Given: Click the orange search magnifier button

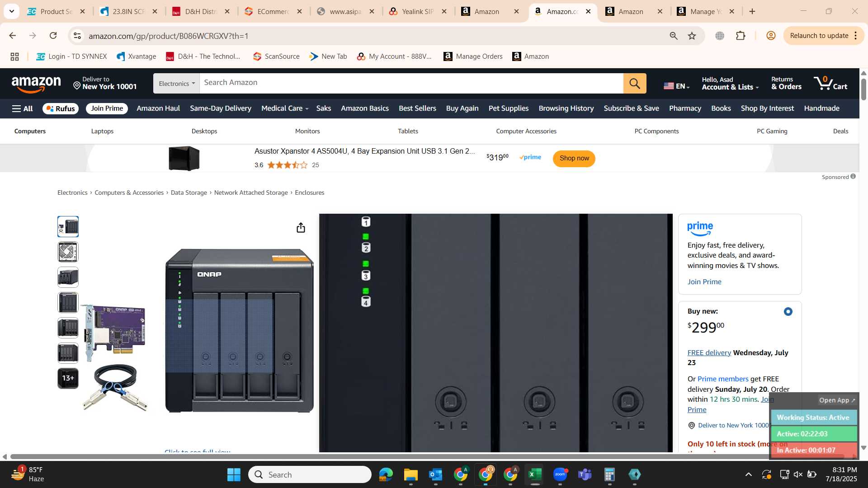Looking at the screenshot, I should (635, 84).
